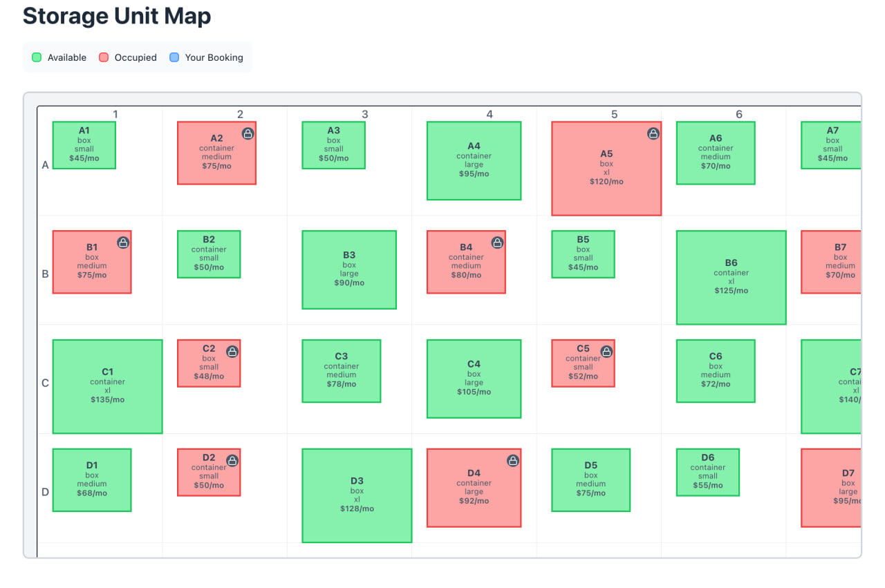Click the lock icon on unit B1
The image size is (885, 588).
(x=123, y=242)
